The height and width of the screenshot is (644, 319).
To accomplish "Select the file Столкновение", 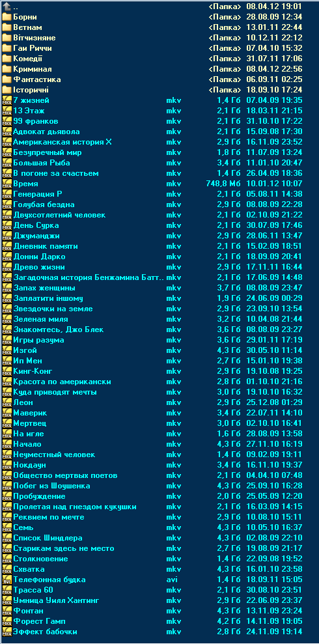I will [x=40, y=559].
